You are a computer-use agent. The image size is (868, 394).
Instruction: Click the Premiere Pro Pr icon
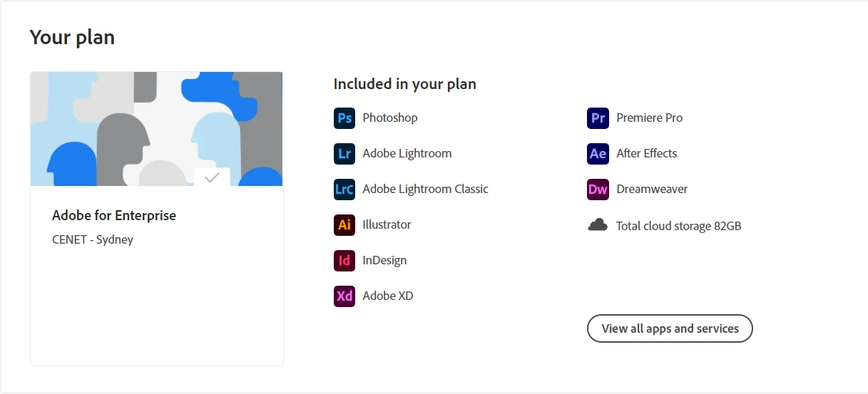pos(598,118)
